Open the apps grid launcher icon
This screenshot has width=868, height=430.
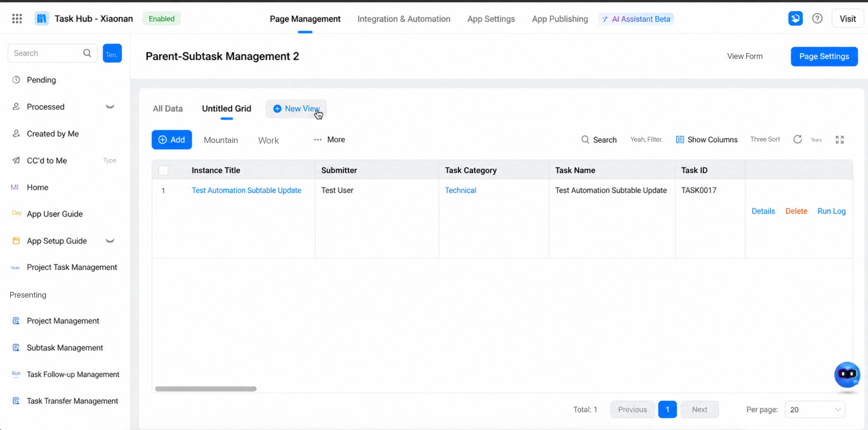click(17, 18)
